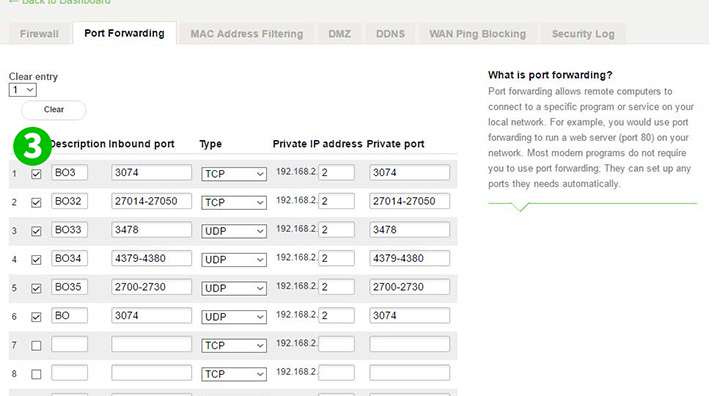This screenshot has height=396, width=728.
Task: Click the empty description field in row 7
Action: tap(70, 344)
